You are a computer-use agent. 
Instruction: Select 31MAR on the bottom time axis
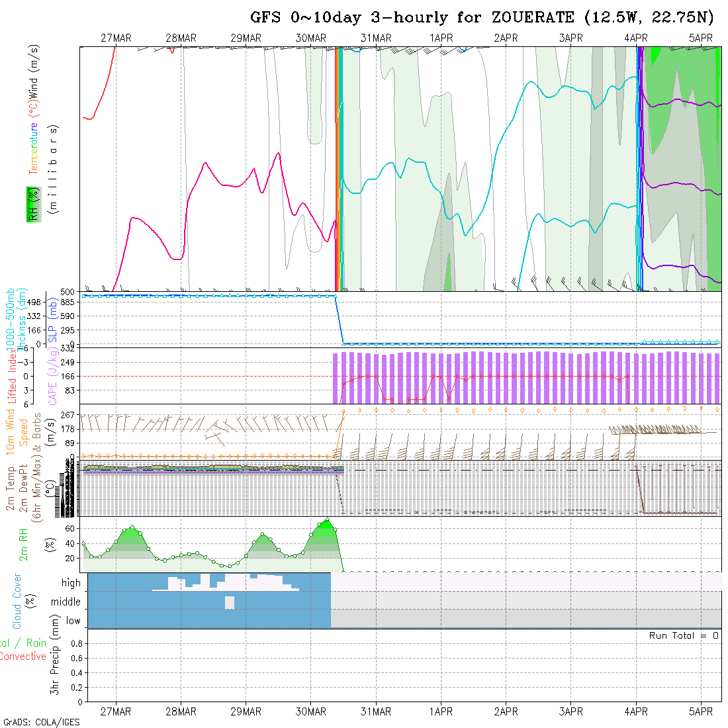coord(376,711)
